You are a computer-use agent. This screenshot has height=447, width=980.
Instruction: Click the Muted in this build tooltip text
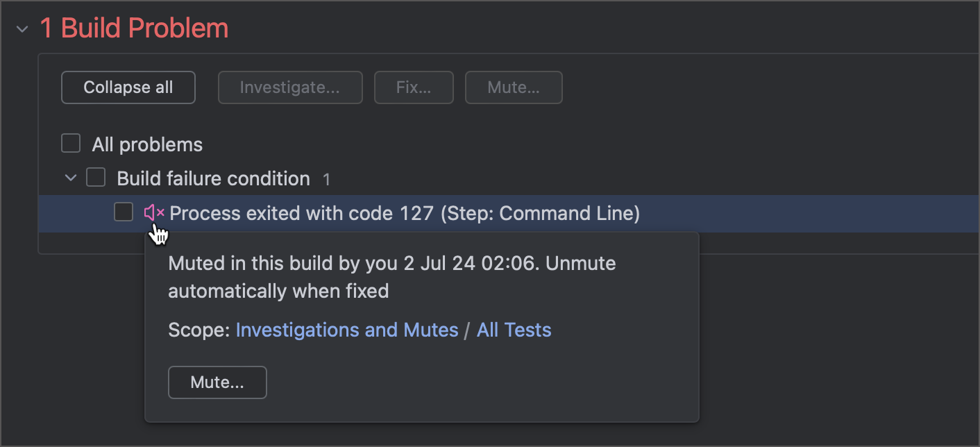click(x=391, y=276)
